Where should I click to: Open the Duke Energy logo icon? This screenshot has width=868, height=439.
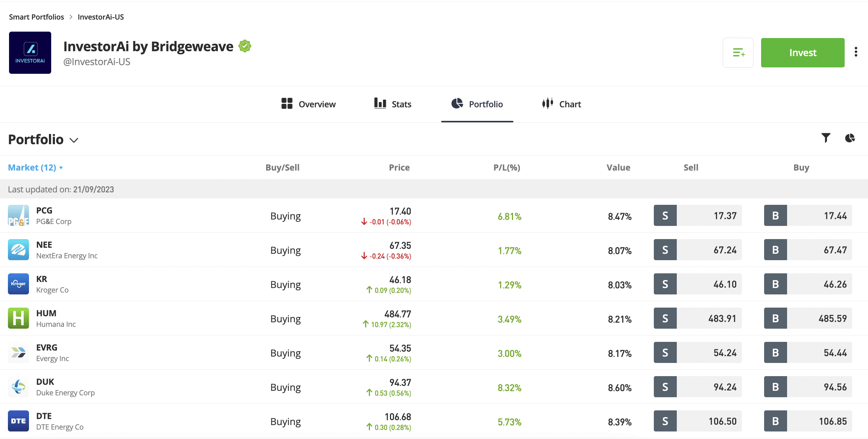(18, 387)
